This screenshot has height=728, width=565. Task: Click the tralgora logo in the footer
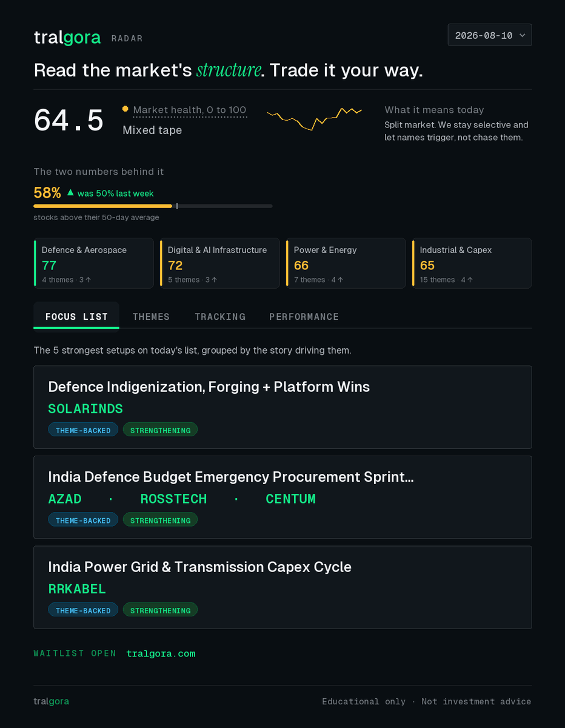pyautogui.click(x=52, y=701)
